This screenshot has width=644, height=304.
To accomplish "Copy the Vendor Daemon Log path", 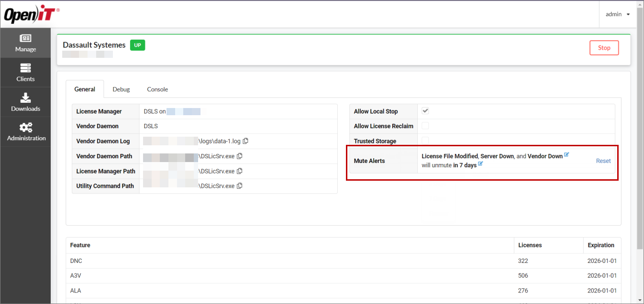I will [245, 141].
